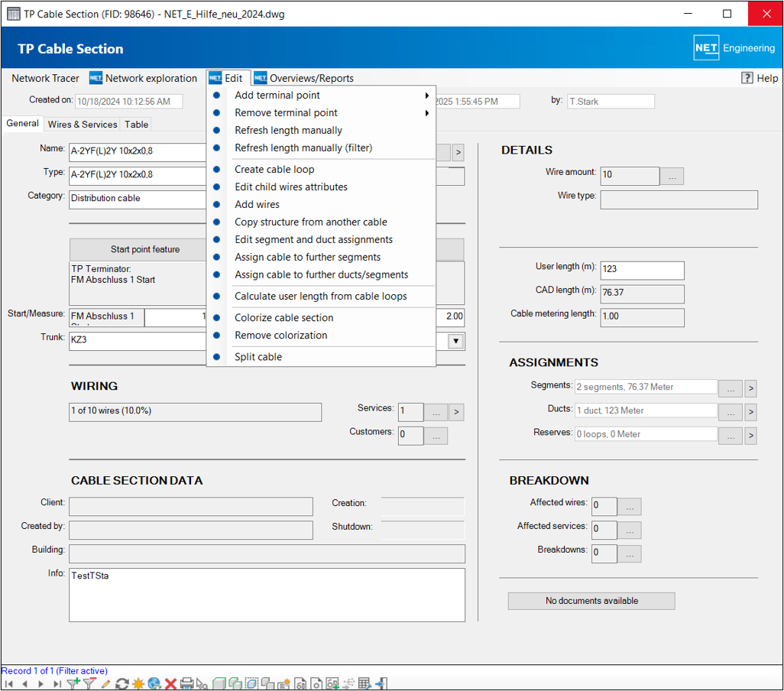This screenshot has width=784, height=691.
Task: Choose Calculate user length from cable loops
Action: [321, 296]
